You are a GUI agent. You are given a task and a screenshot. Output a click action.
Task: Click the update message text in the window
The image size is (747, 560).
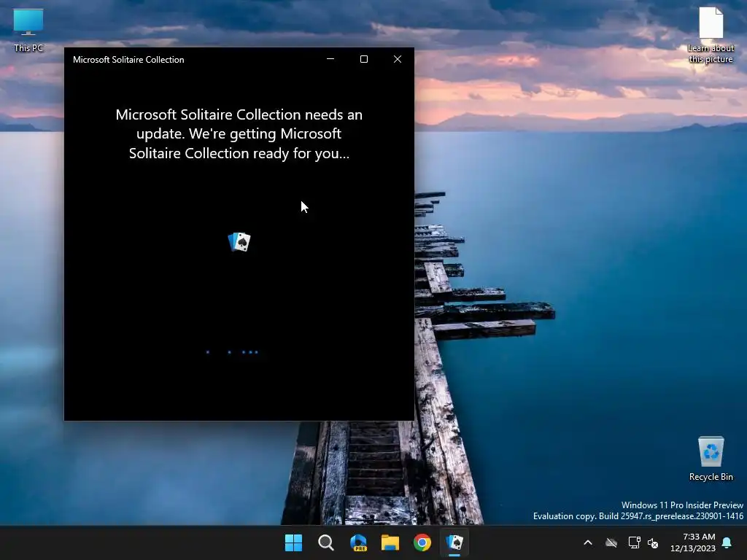(239, 134)
